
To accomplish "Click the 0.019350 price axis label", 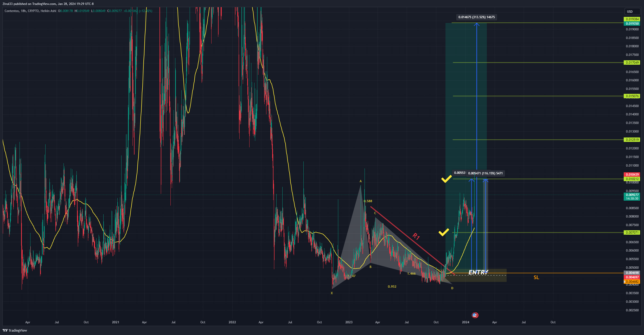I will click(x=632, y=24).
